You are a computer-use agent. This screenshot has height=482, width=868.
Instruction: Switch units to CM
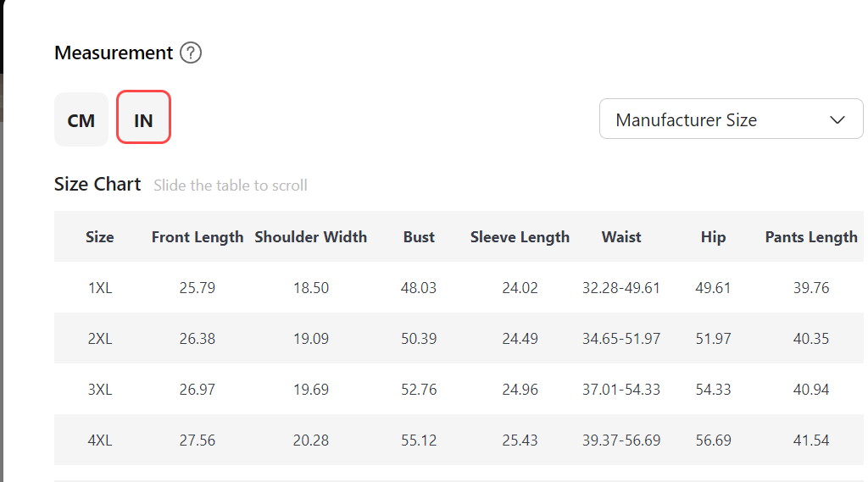pyautogui.click(x=81, y=119)
